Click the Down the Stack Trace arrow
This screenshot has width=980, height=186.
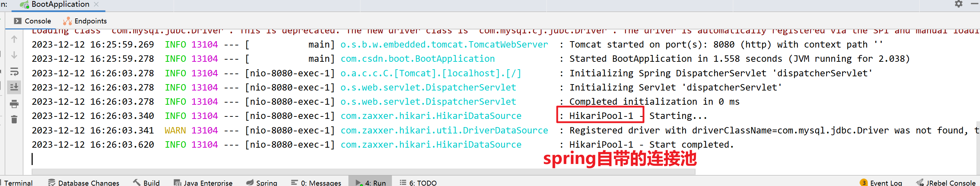[x=14, y=55]
